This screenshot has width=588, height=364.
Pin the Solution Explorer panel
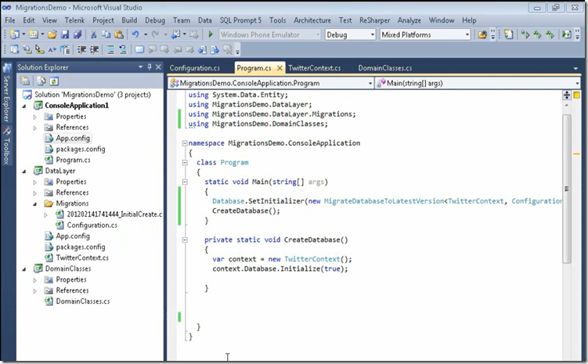click(x=150, y=67)
